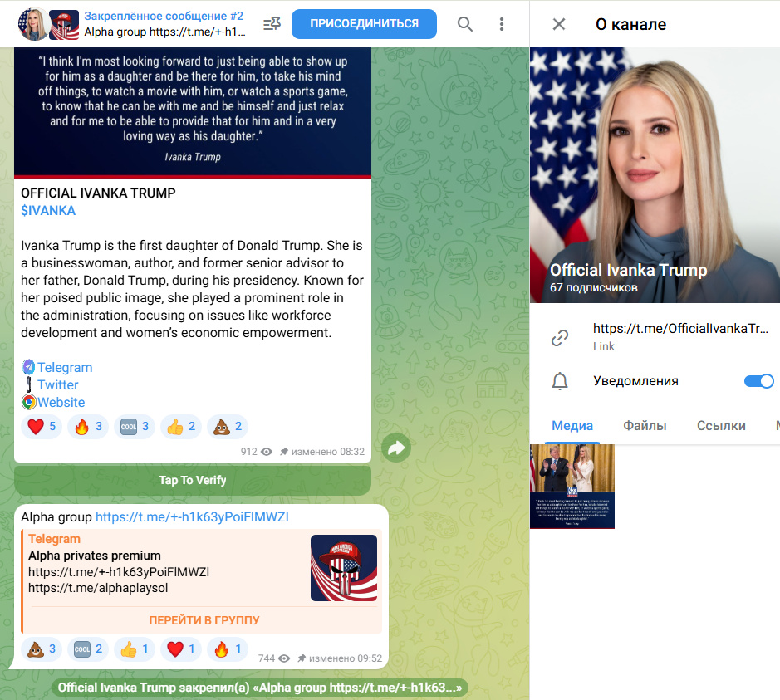Switch to the Ссылки tab

click(721, 426)
